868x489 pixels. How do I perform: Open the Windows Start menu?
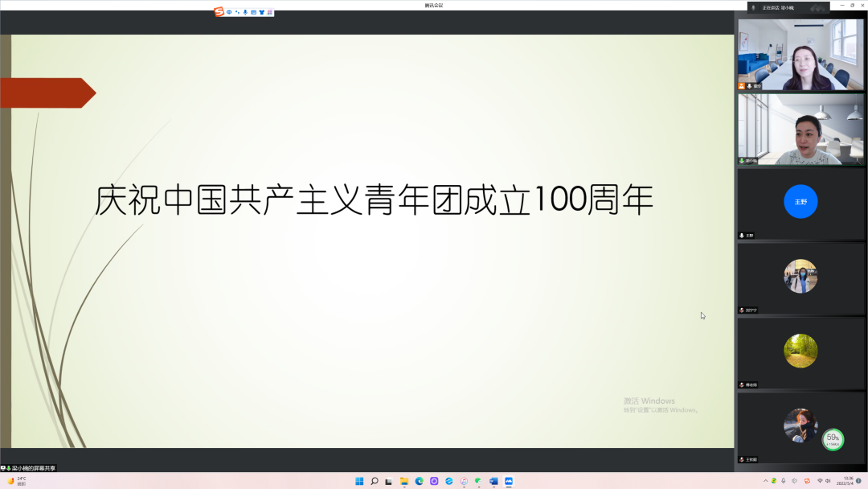pos(359,481)
